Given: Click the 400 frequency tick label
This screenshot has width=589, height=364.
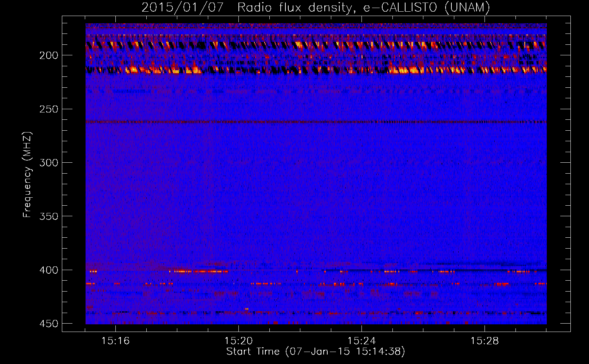Looking at the screenshot, I should 49,270.
